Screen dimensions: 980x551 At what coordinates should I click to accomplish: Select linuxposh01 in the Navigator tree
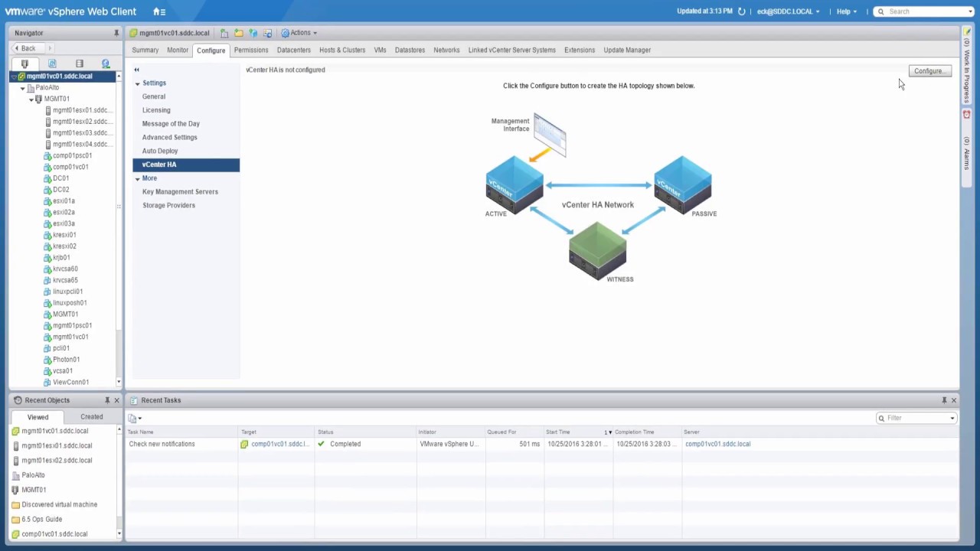[x=70, y=303]
